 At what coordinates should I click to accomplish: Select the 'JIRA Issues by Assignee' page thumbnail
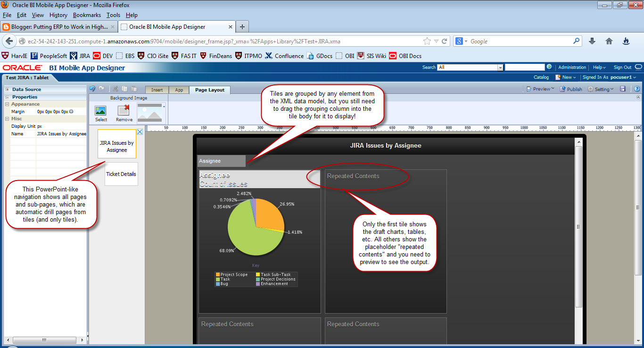pyautogui.click(x=117, y=144)
